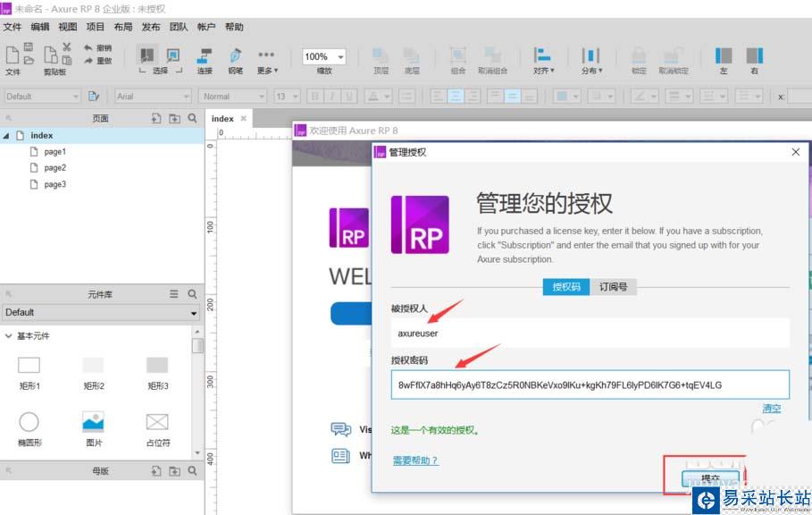Toggle Italic text formatting
This screenshot has height=515, width=812.
coord(332,97)
